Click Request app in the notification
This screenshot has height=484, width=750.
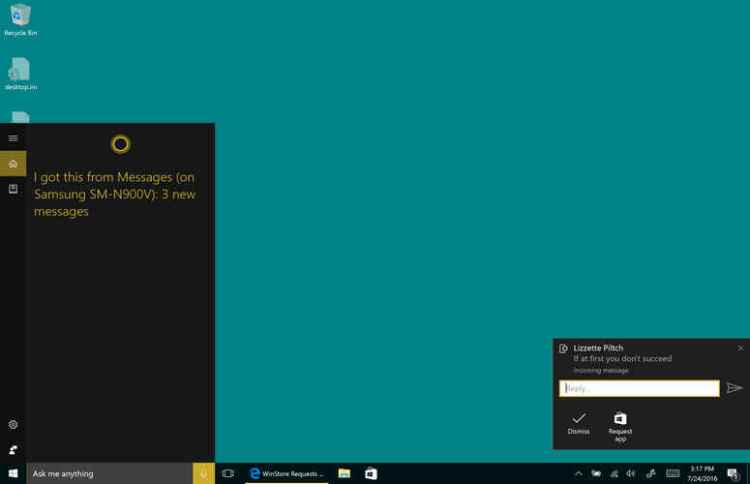click(620, 424)
